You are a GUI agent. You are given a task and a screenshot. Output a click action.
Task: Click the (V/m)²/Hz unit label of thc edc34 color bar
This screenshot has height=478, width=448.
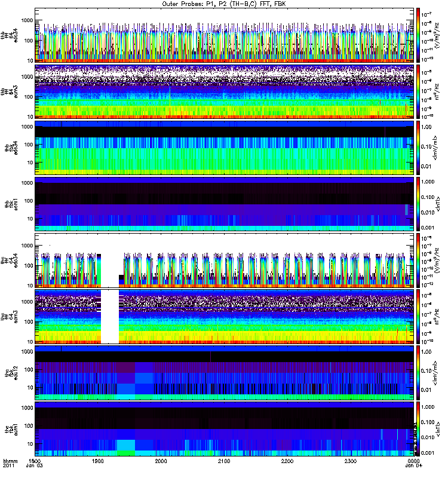(x=437, y=261)
